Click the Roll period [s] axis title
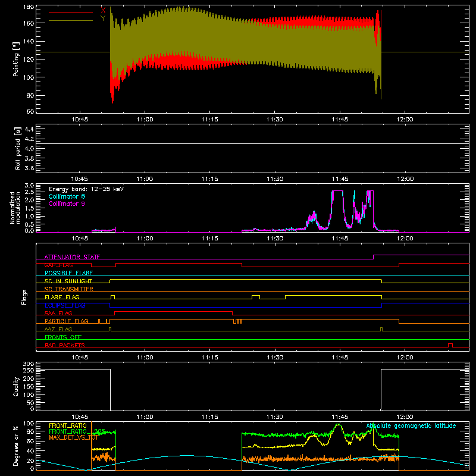This screenshot has width=476, height=476. pos(18,148)
